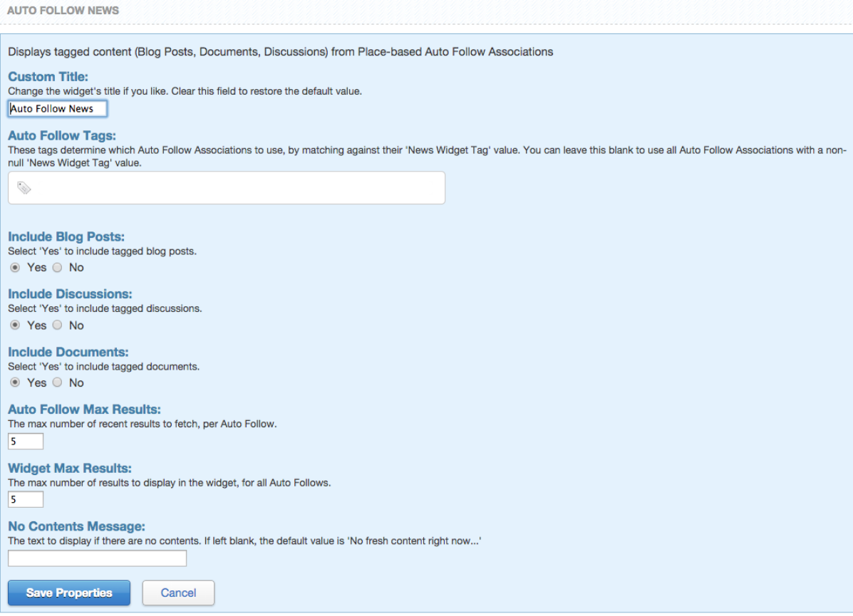This screenshot has height=616, width=853.
Task: Enable Yes for Include Documents
Action: pos(15,383)
